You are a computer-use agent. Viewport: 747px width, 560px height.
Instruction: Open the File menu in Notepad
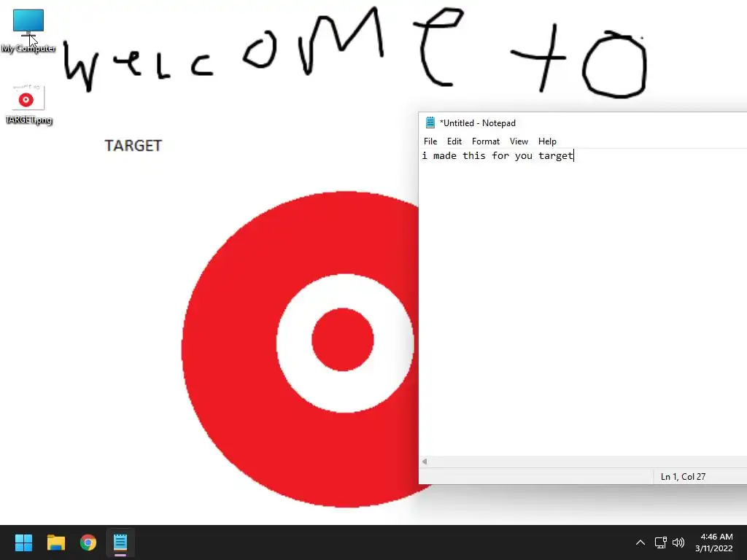coord(430,141)
